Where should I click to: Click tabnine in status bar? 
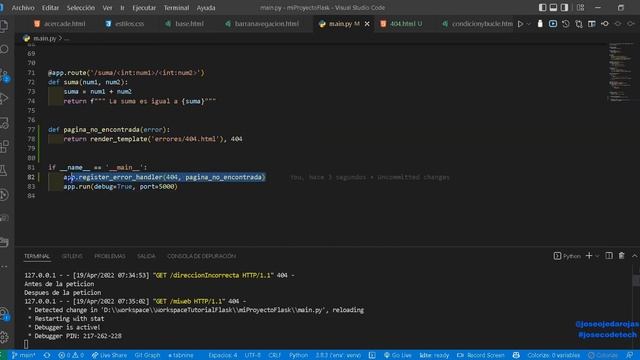180,355
